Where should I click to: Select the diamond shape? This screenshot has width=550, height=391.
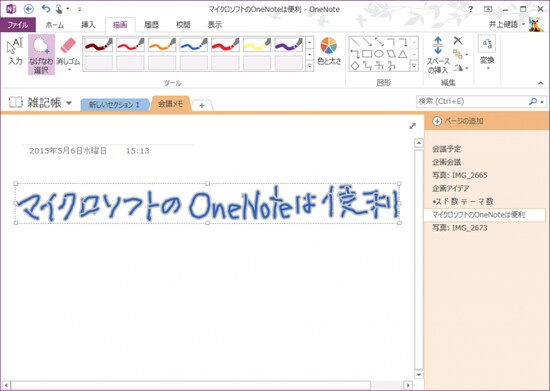355,66
